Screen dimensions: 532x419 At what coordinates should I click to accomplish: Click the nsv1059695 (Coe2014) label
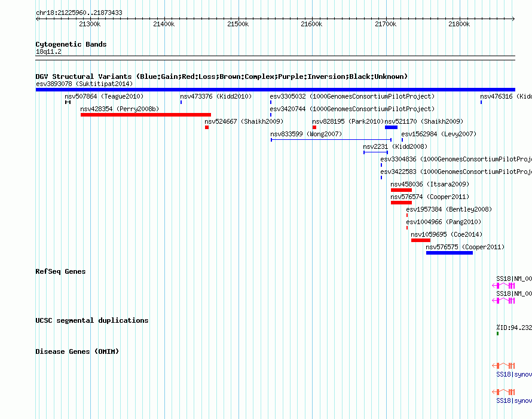click(x=447, y=234)
